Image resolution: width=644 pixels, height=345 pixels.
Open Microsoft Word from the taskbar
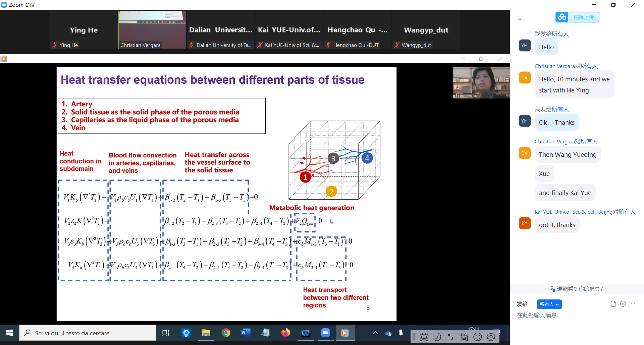click(246, 333)
